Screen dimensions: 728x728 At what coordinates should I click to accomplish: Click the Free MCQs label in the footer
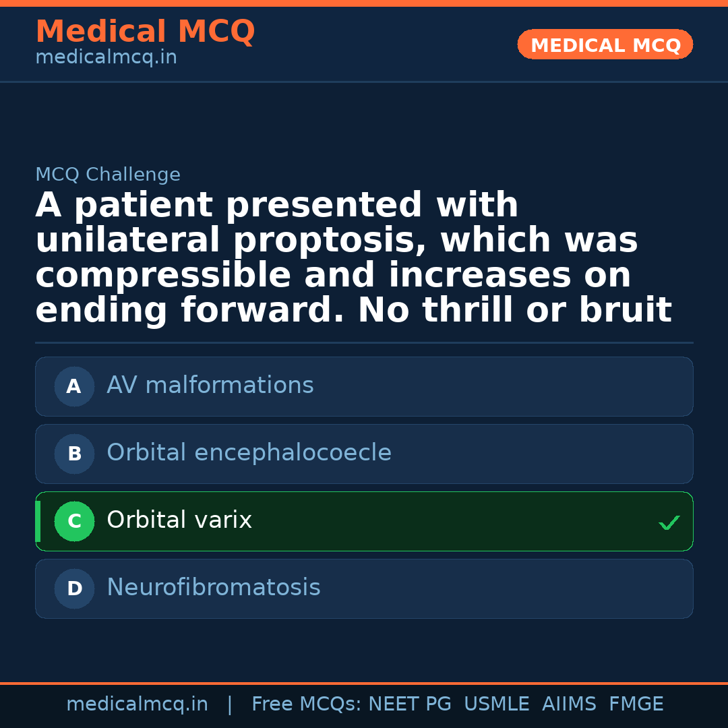306,704
